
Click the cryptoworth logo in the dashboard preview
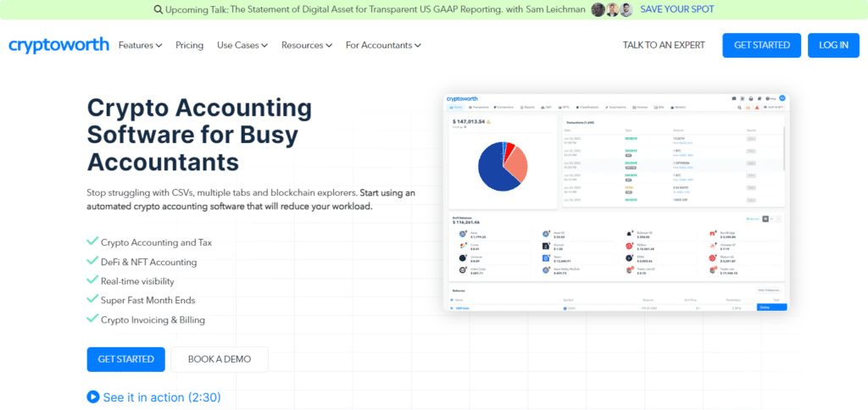[462, 99]
